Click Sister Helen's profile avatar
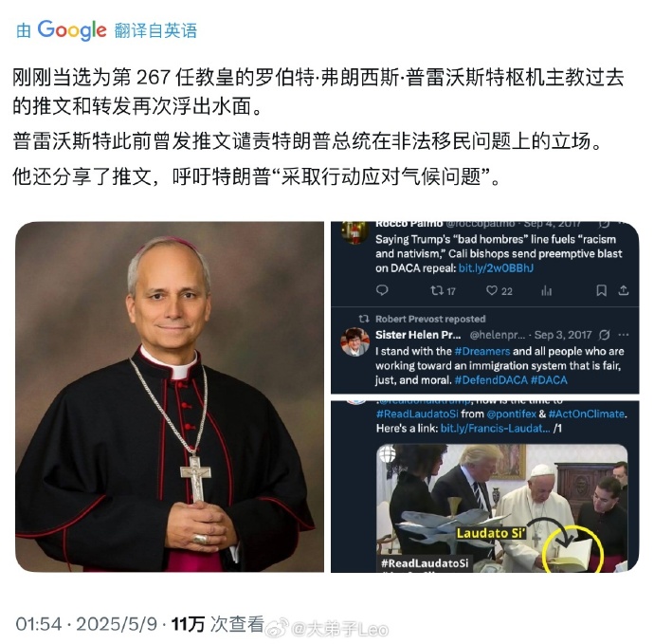 [x=354, y=341]
